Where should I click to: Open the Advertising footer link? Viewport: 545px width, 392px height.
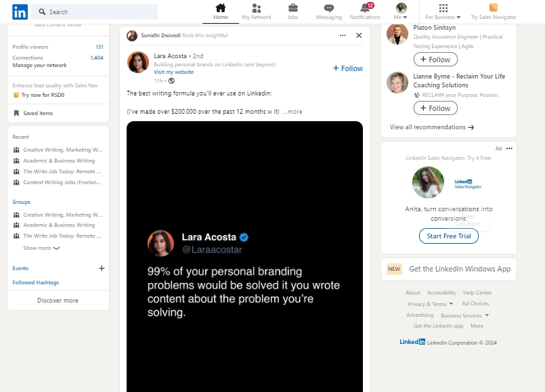(x=420, y=315)
